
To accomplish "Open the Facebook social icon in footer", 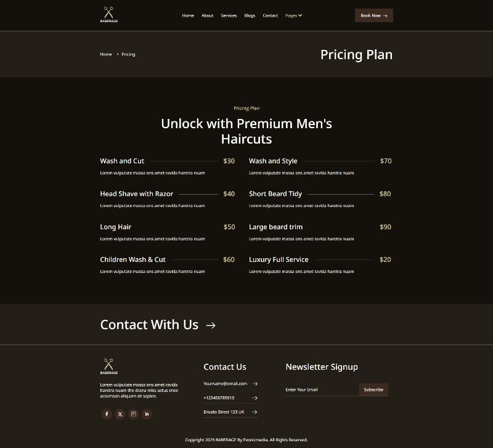I will [107, 414].
